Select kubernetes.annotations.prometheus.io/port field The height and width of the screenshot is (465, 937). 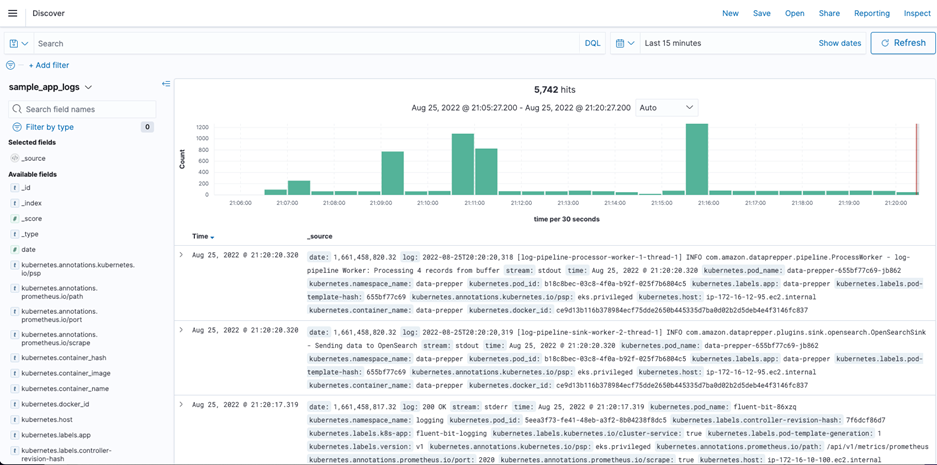[59, 315]
